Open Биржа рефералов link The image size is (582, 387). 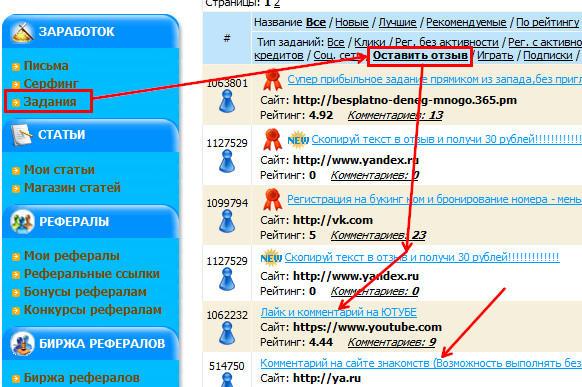coord(82,377)
